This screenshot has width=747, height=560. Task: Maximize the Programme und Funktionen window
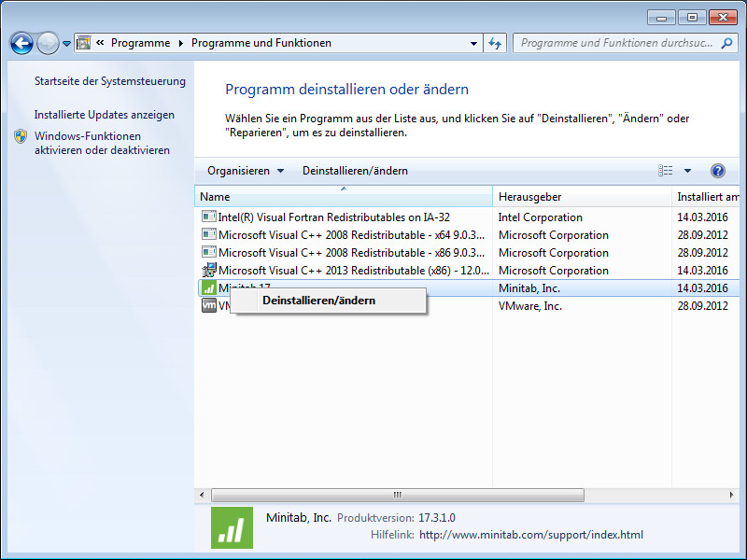click(692, 18)
